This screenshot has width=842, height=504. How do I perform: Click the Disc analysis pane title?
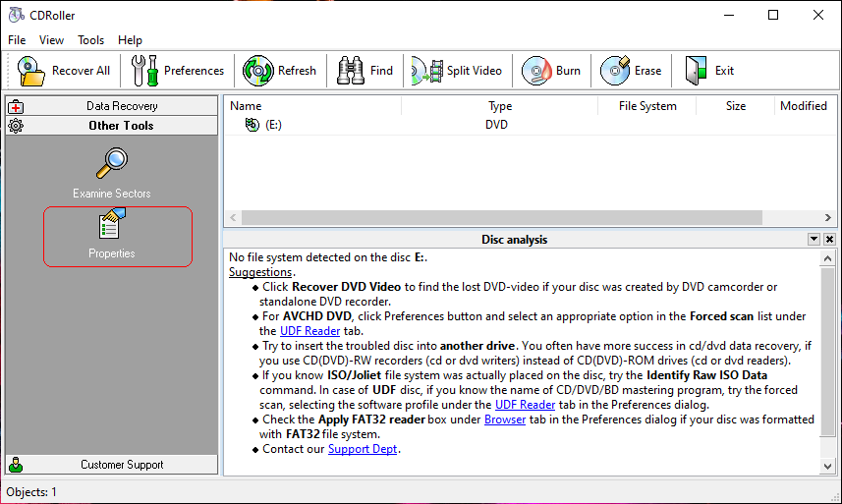tap(514, 240)
